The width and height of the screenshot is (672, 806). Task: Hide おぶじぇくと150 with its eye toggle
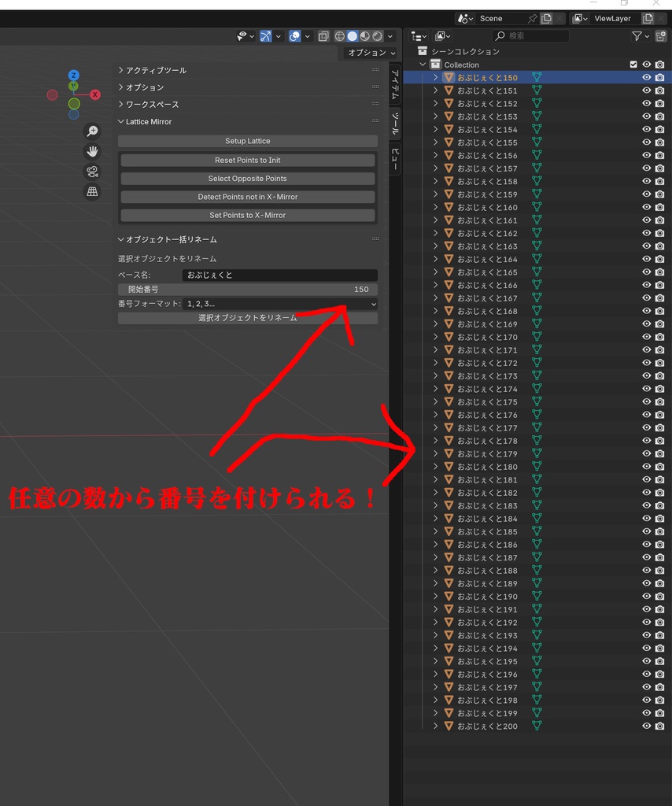[x=646, y=77]
